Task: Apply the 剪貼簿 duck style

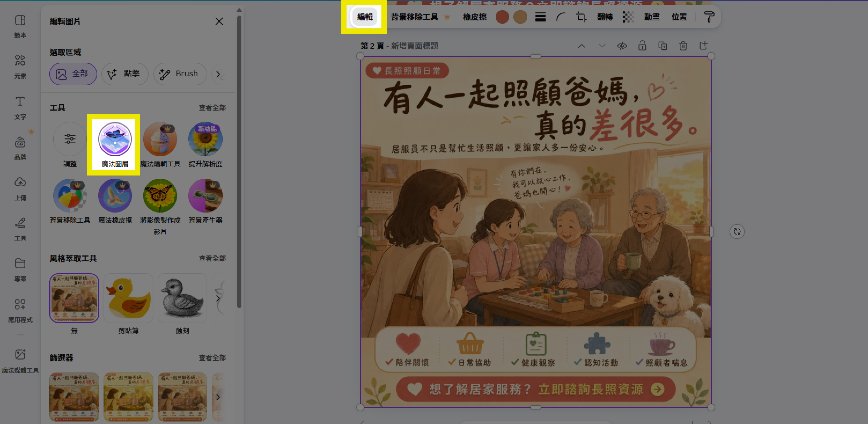Action: [128, 298]
